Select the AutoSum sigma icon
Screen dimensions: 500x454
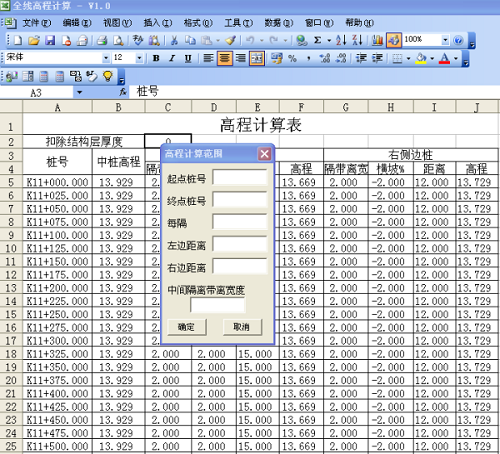(318, 40)
